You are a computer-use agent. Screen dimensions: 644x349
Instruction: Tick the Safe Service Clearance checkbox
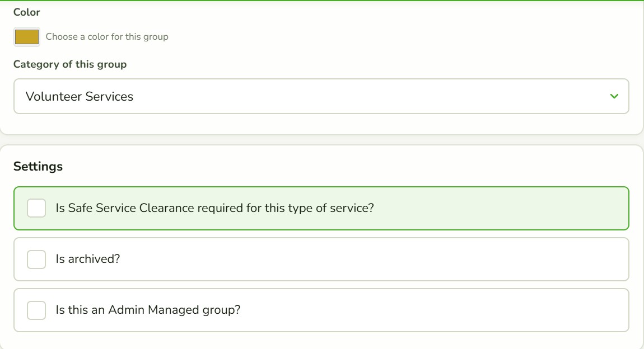coord(36,208)
